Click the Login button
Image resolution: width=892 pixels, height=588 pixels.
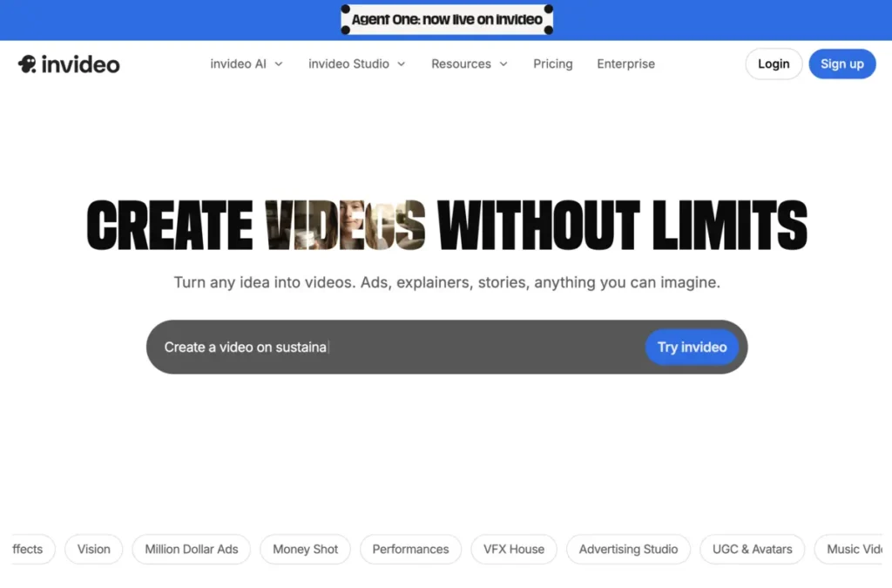(774, 64)
